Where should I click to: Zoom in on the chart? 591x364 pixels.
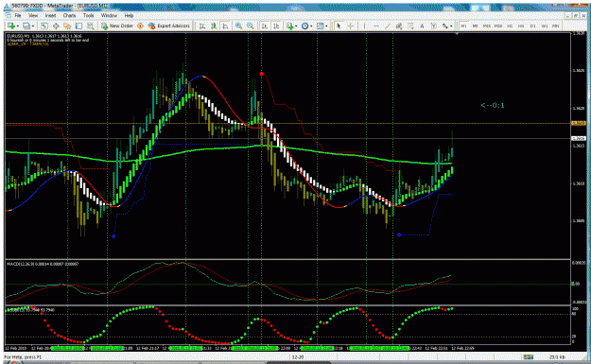(238, 26)
